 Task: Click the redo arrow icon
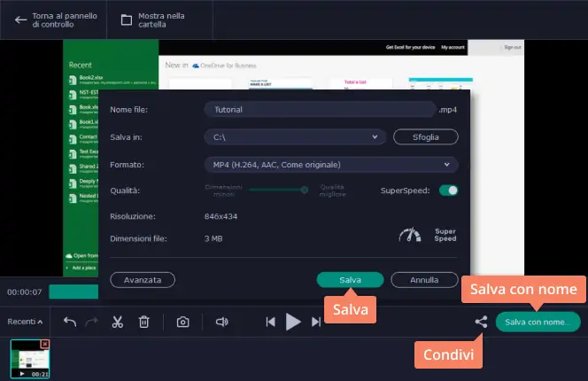(91, 322)
